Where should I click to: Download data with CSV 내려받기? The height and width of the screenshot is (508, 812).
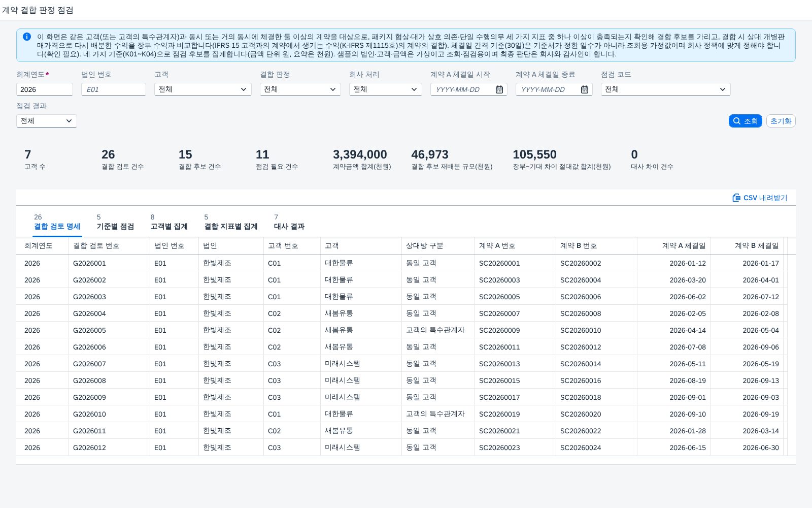[760, 198]
